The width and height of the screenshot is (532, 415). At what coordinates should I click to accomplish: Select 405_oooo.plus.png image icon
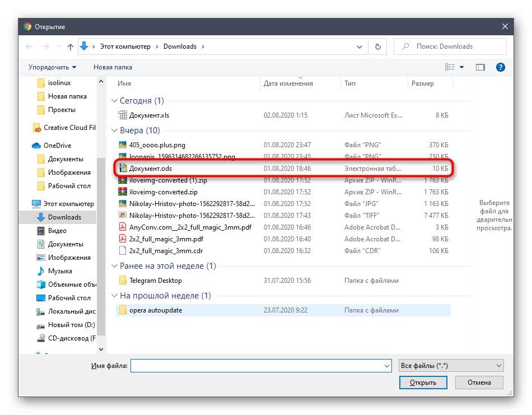[x=123, y=145]
